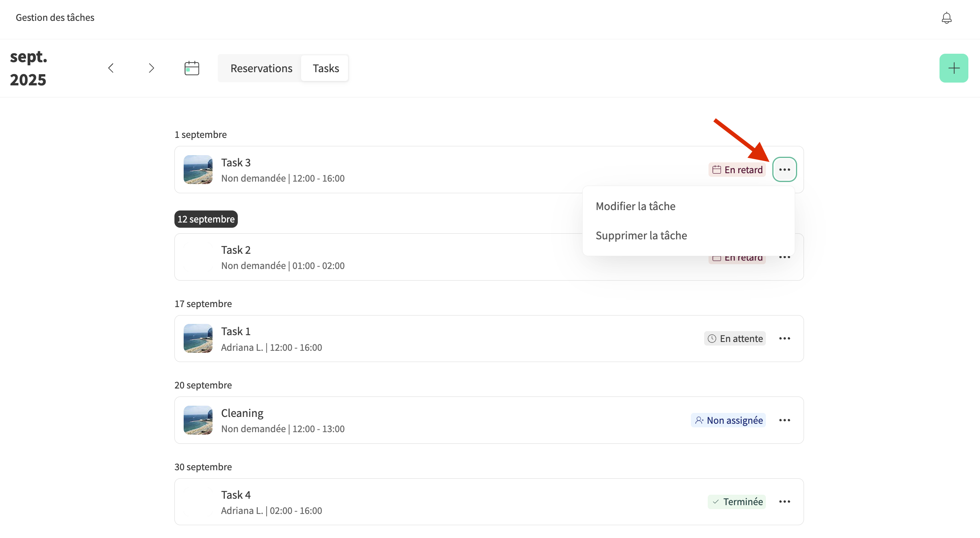Go to next month arrow
This screenshot has width=980, height=538.
point(151,68)
